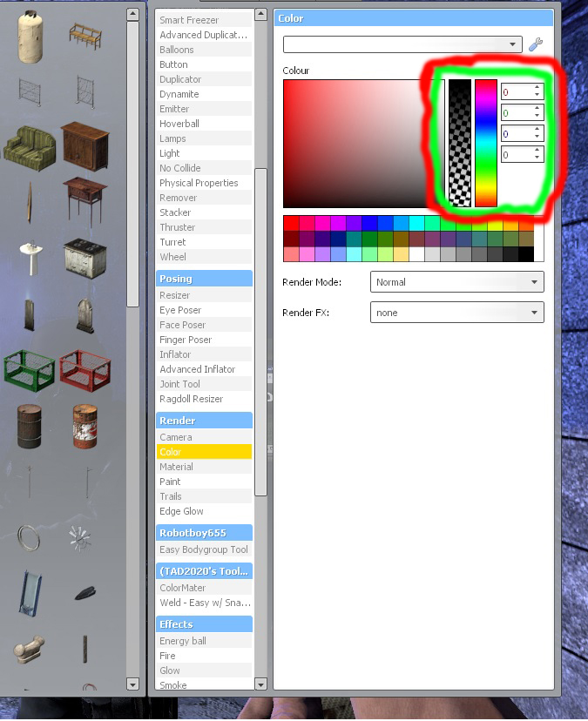Spawn the metal ring hoop prop
The image size is (588, 721).
click(29, 538)
